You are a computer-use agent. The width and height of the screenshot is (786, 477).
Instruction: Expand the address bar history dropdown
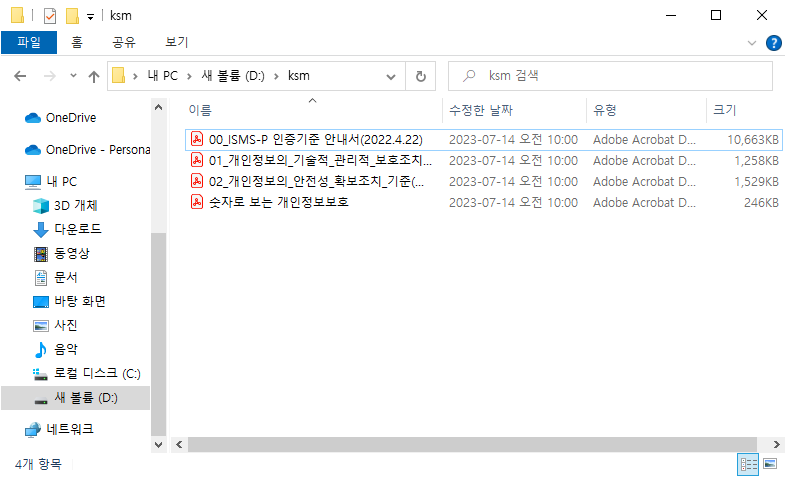coord(391,77)
